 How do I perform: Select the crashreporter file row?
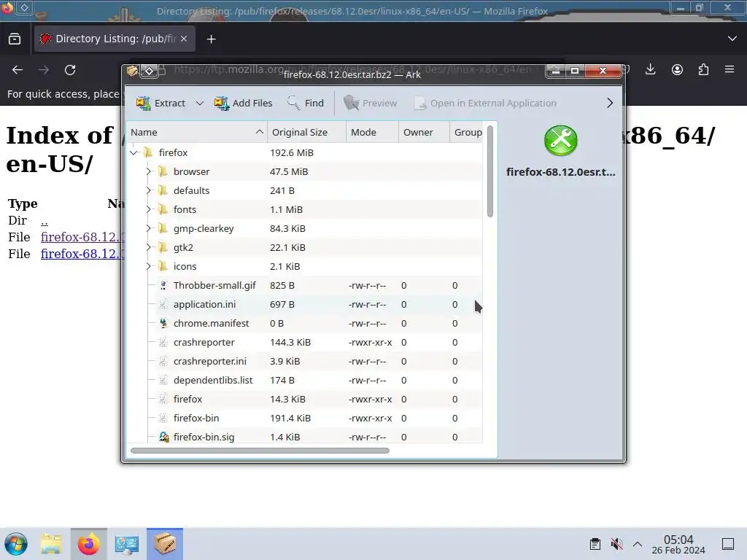pyautogui.click(x=305, y=343)
